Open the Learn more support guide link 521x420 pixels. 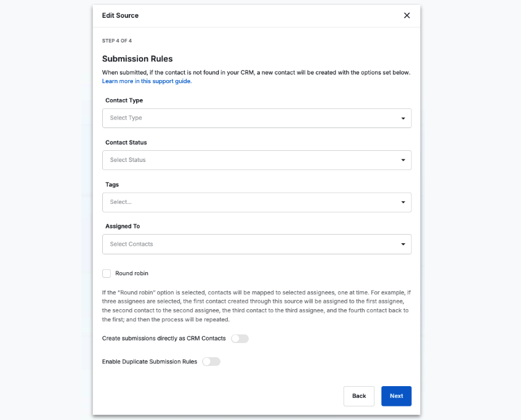click(147, 81)
